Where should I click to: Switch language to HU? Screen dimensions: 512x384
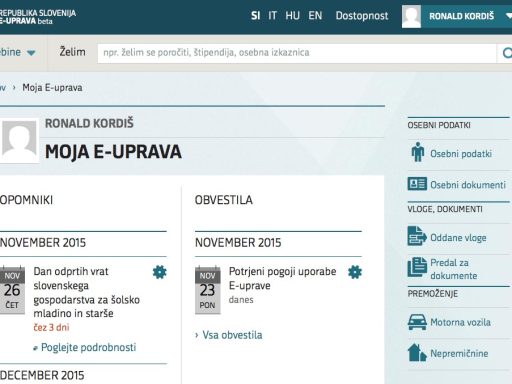click(x=292, y=16)
